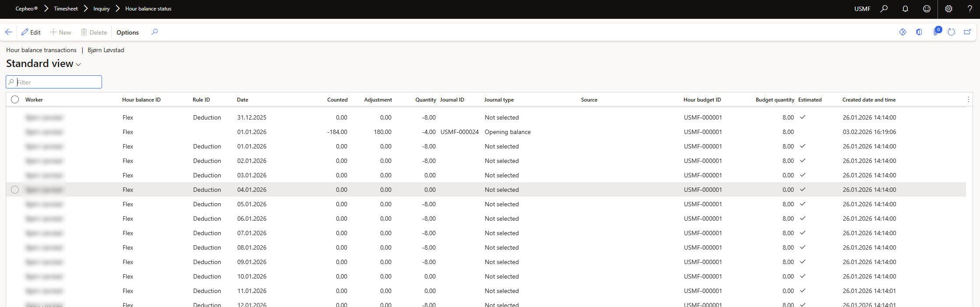Navigate to Timesheet in breadcrumb

(x=66, y=9)
